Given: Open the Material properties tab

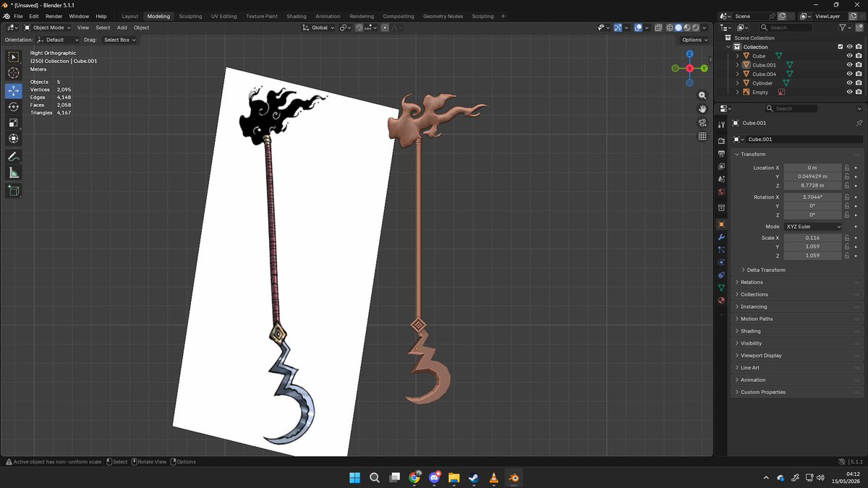Looking at the screenshot, I should click(x=721, y=300).
